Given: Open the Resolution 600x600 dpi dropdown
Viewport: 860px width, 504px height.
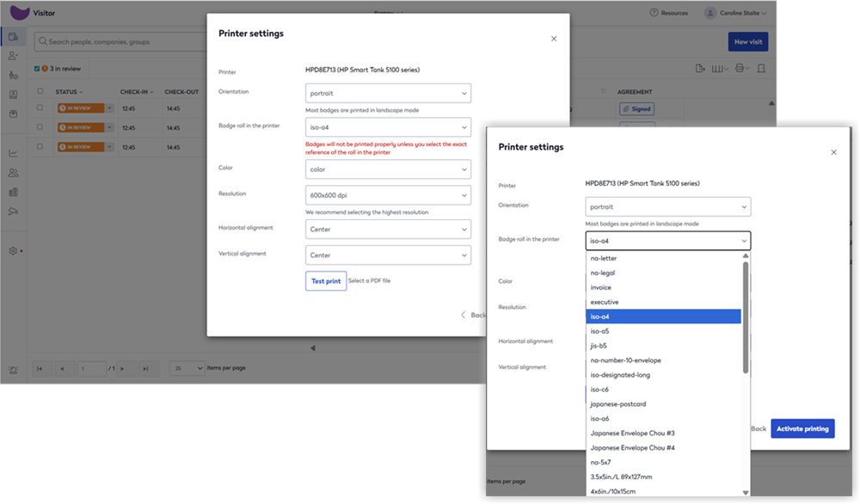Looking at the screenshot, I should tap(388, 195).
